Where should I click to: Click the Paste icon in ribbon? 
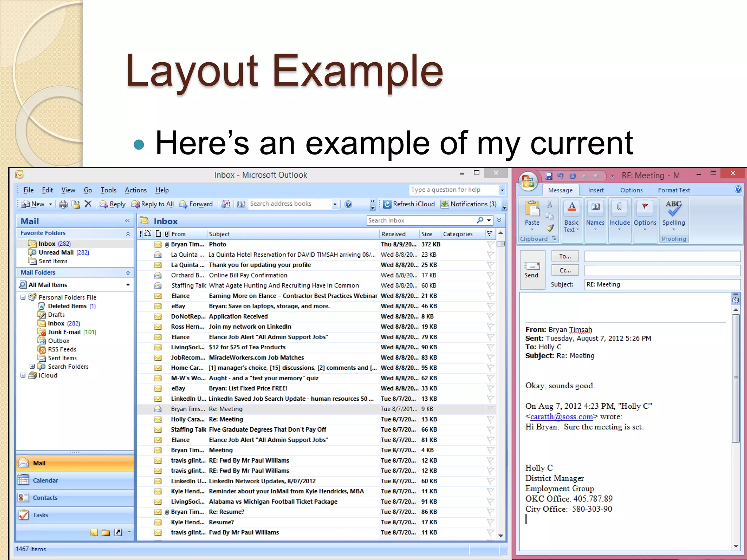[x=532, y=209]
